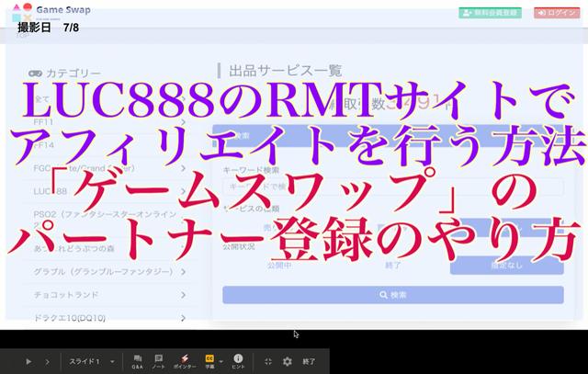
Task: Activate the laser pointer (ポインター) tool
Action: click(185, 361)
